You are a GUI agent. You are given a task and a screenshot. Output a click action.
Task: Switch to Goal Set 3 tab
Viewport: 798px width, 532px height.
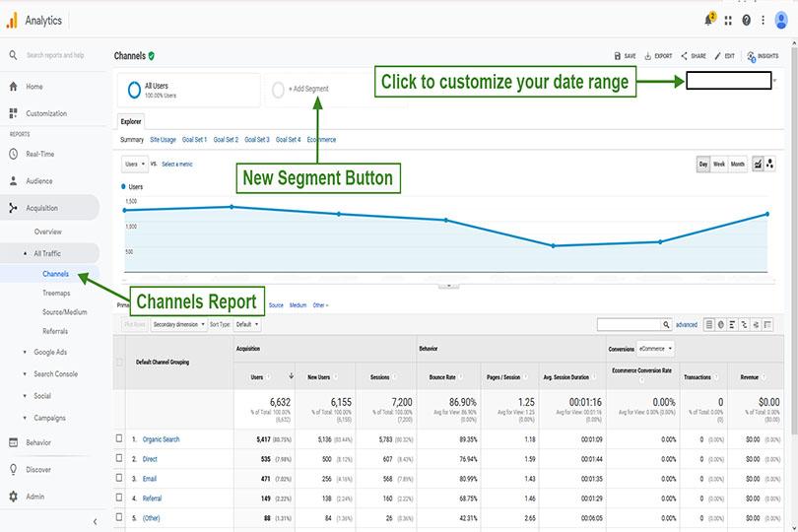[x=257, y=140]
